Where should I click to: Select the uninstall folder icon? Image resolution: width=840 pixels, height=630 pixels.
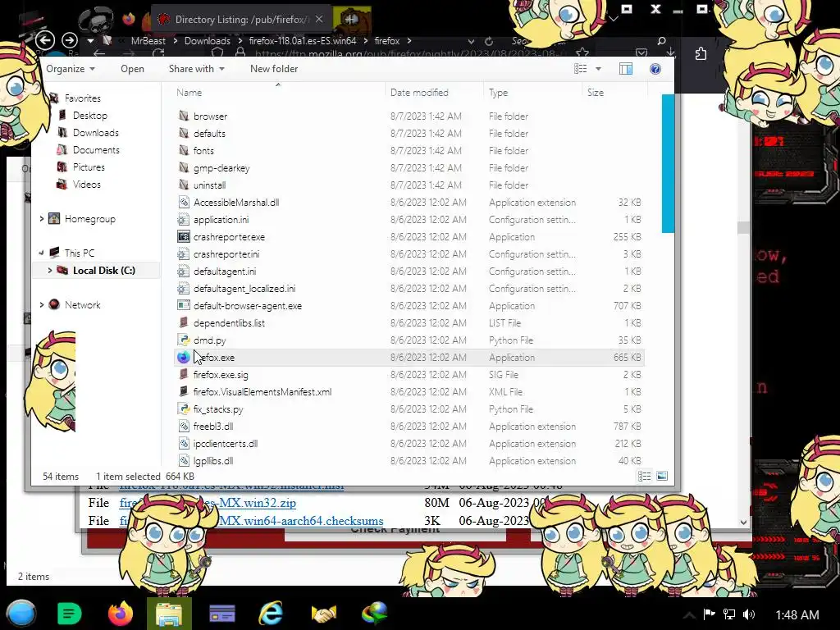point(184,185)
